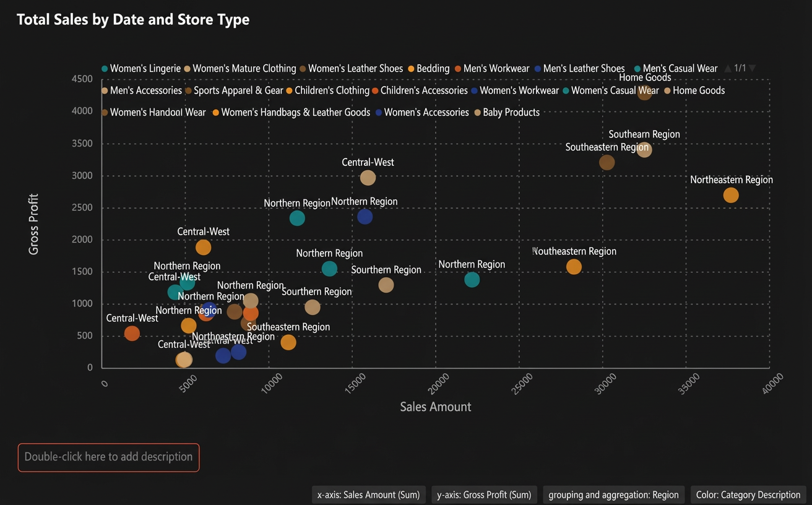Select Women's Workwear legend label
The width and height of the screenshot is (812, 505).
pos(519,90)
